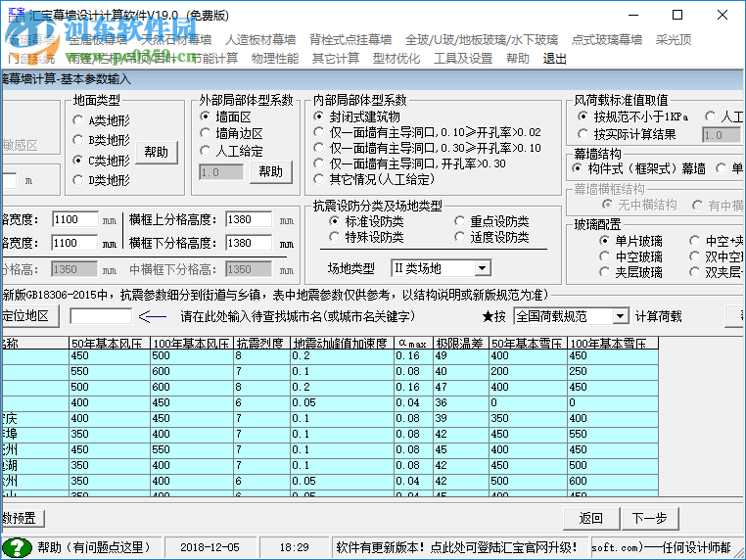Open the 全国荷载规范 dropdown
This screenshot has height=560, width=746.
[x=620, y=316]
